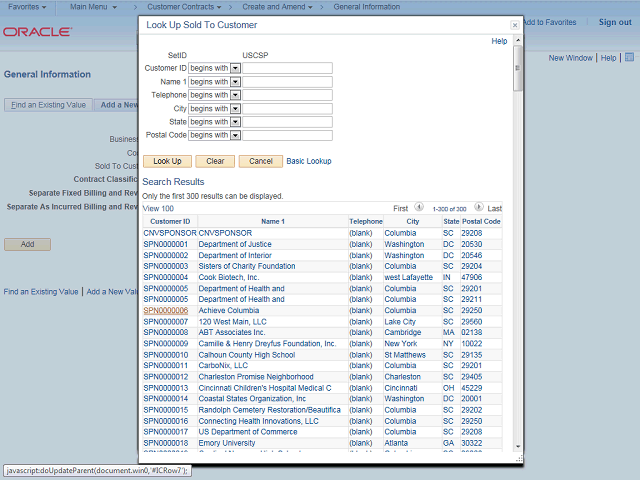This screenshot has width=640, height=480.
Task: Expand the Postal Code operator dropdown
Action: (x=236, y=134)
